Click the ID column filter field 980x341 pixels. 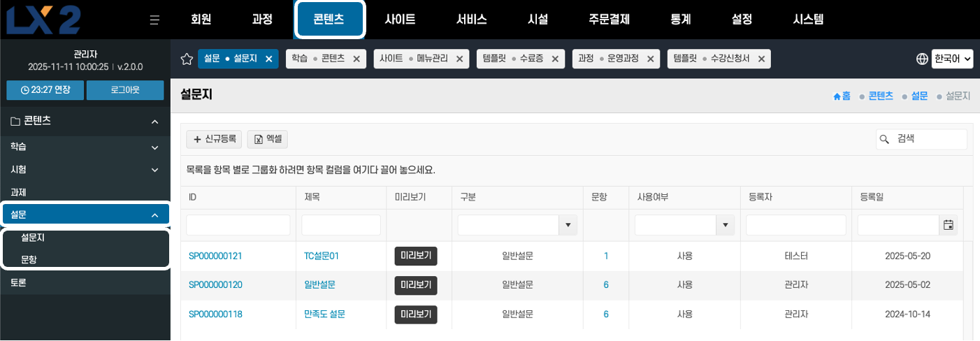click(x=238, y=225)
